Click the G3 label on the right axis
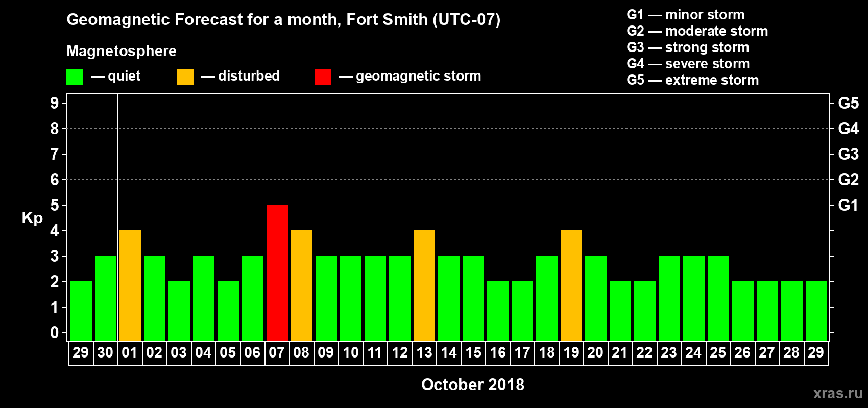The width and height of the screenshot is (868, 408). click(849, 154)
